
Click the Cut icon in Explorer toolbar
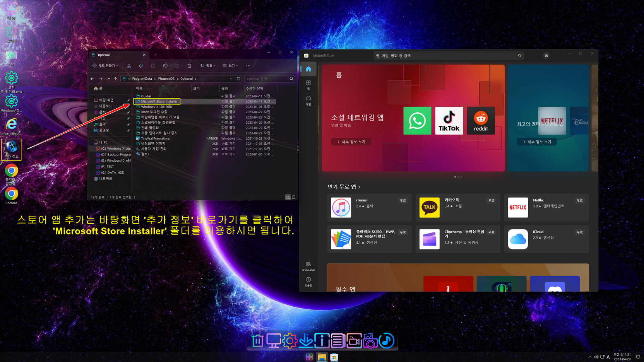tap(129, 66)
